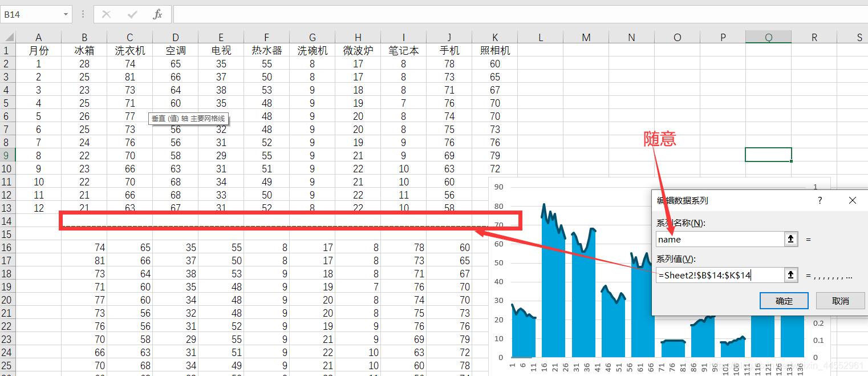Click cell 笔记本 header
The height and width of the screenshot is (376, 868).
point(404,50)
